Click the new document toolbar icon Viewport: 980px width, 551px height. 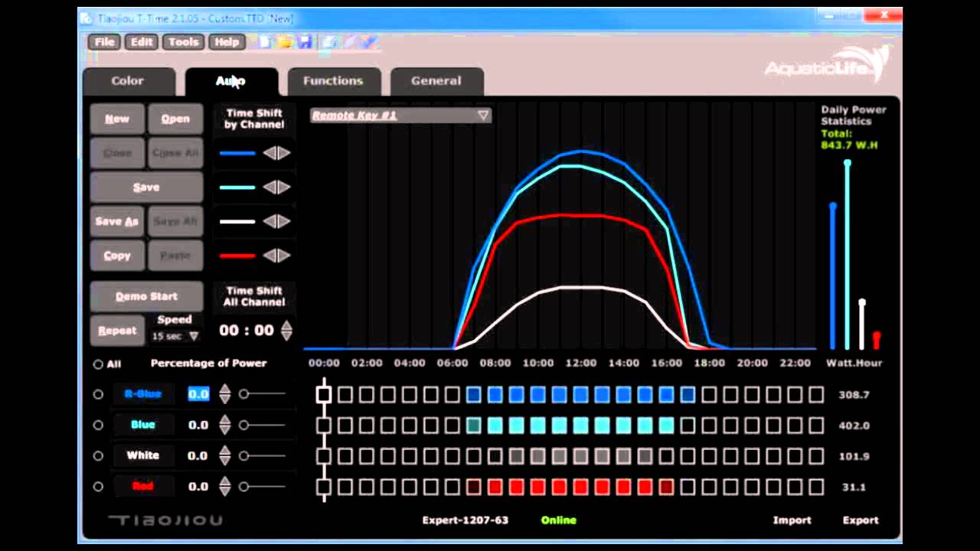(x=265, y=42)
